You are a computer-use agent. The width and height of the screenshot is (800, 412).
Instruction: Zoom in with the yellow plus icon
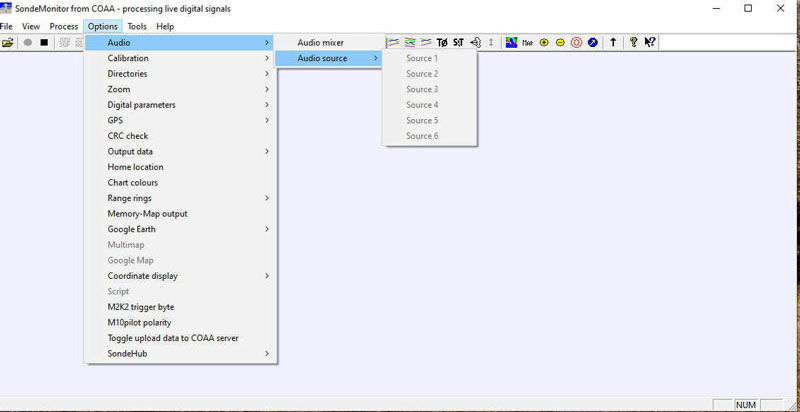[x=544, y=43]
